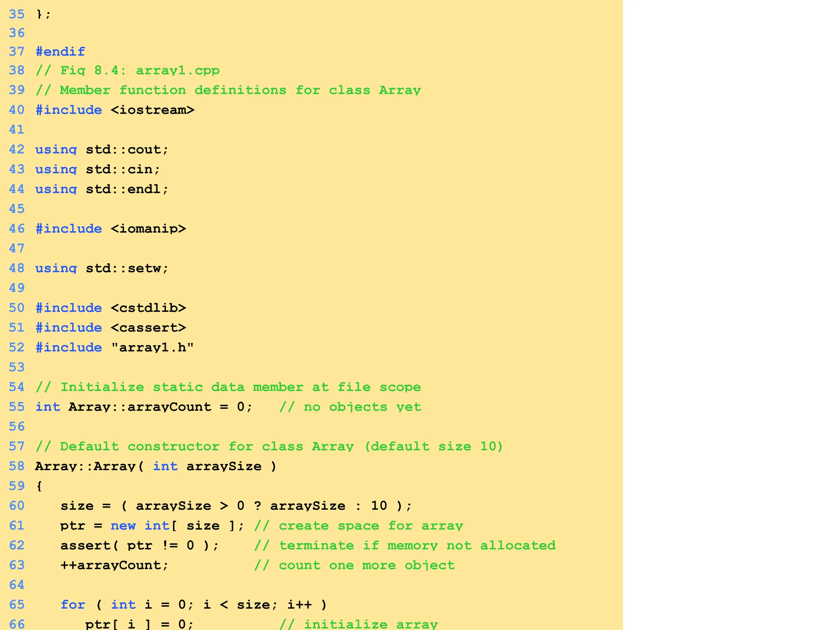Click the '#endif' directive on line 37

point(60,52)
